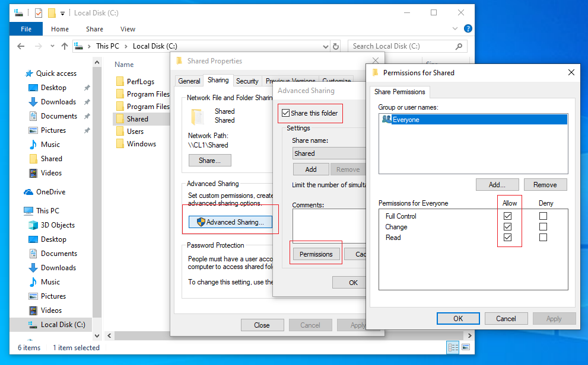Expand the ribbon with the chevron
This screenshot has width=588, height=365.
(x=457, y=28)
